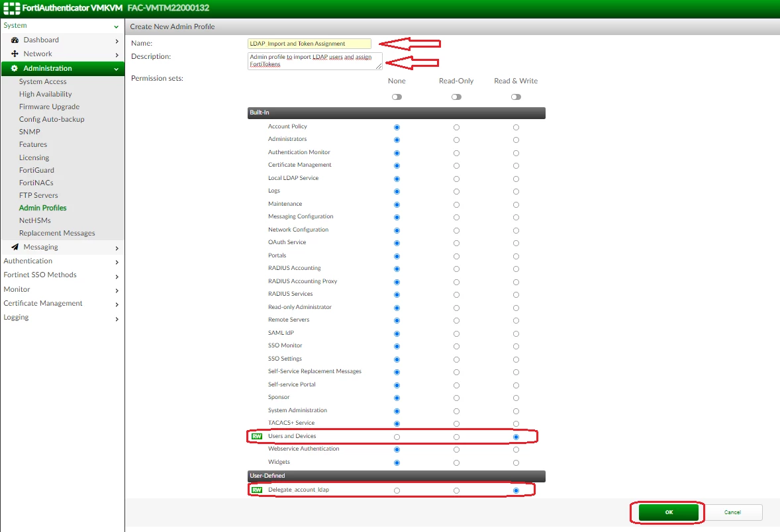Set SSO Monitor to Read & Write
Viewport: 780px width, 532px height.
[516, 347]
